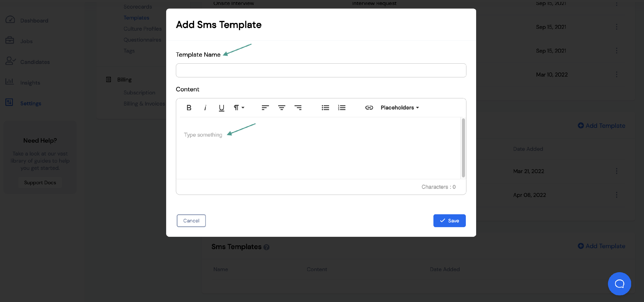The image size is (644, 302).
Task: Select the Culture Profiles menu item
Action: [143, 28]
